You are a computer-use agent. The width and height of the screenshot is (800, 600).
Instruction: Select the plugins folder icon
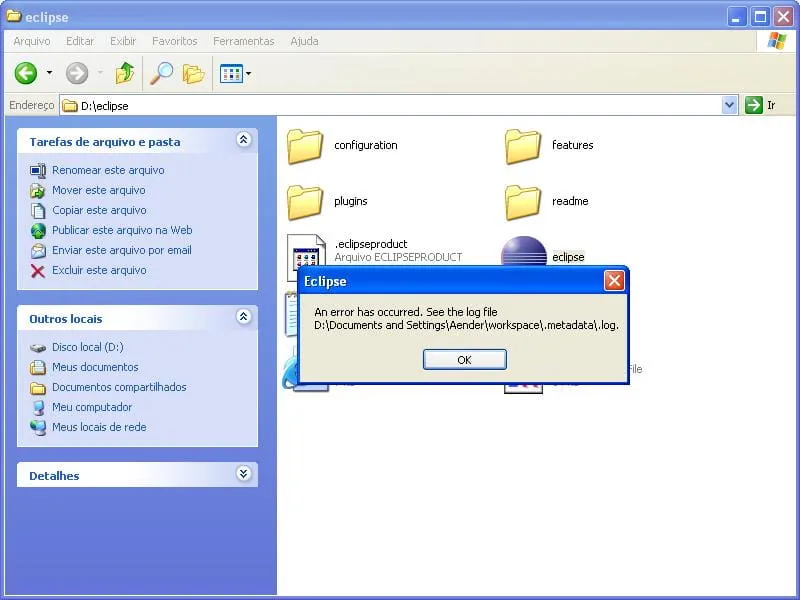tap(305, 202)
